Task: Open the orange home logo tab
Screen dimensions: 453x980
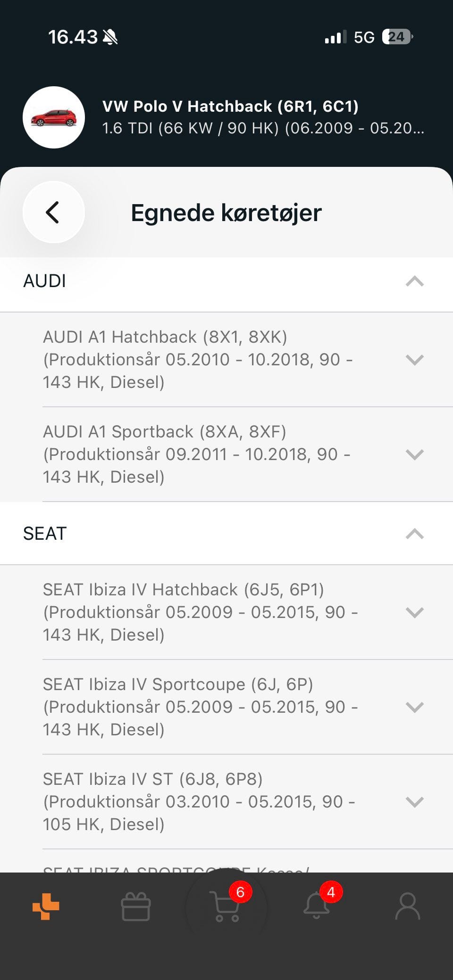Action: pos(46,906)
